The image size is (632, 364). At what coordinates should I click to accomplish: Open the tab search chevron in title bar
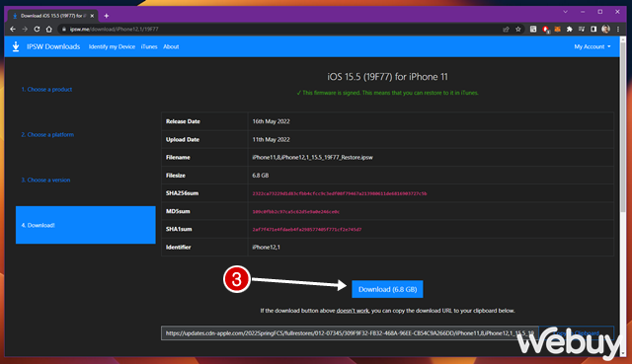click(x=565, y=12)
